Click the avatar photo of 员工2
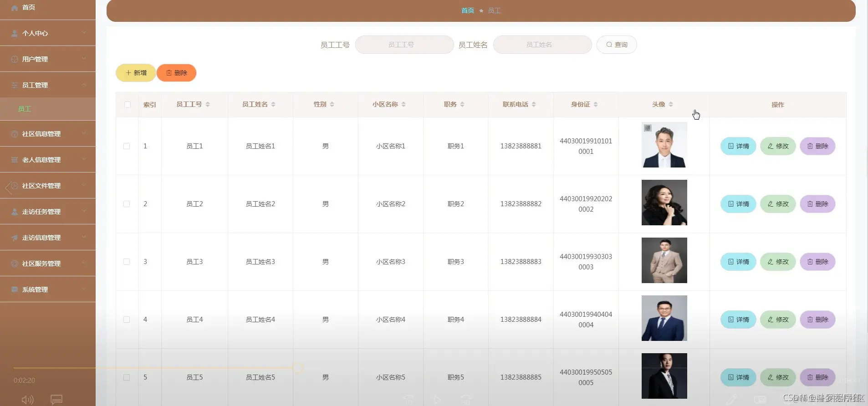Viewport: 868px width, 406px height. (x=664, y=203)
